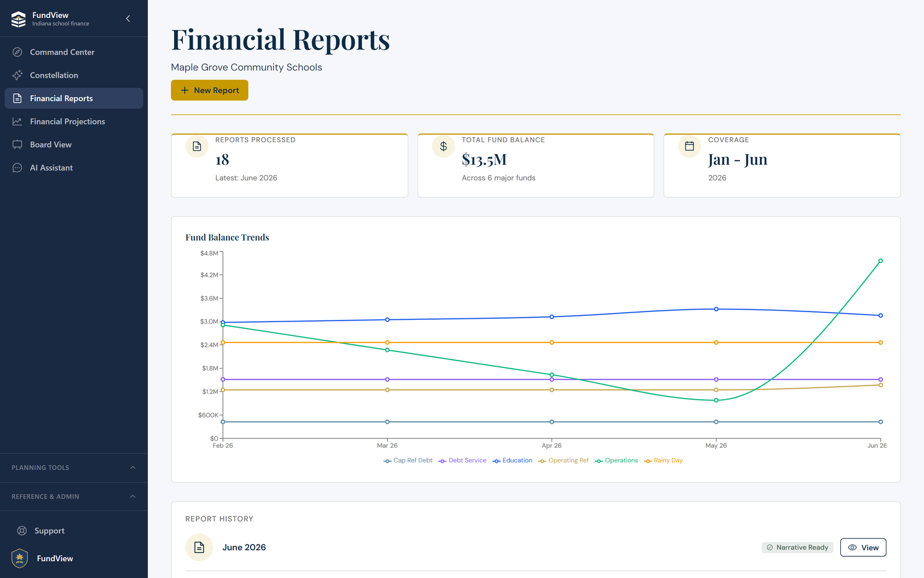Click the Operating Ref data point at Jun 26
The image size is (924, 578).
tap(881, 385)
